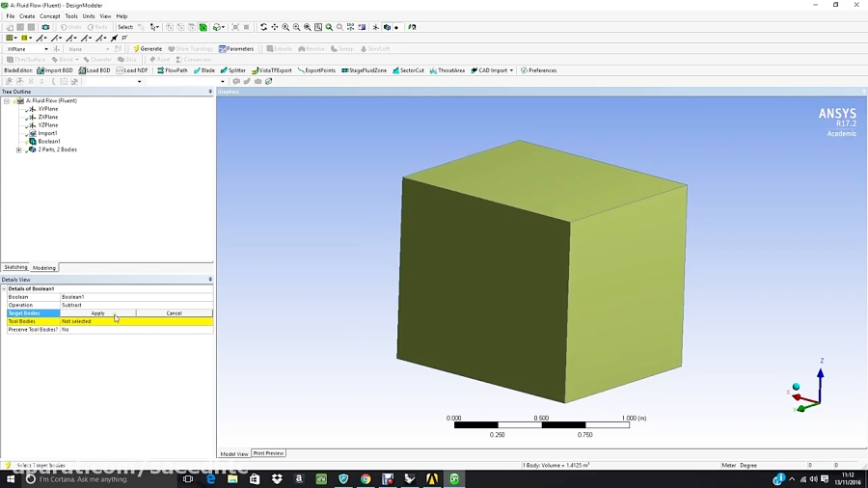This screenshot has width=868, height=488.
Task: Click the Preserve Tool Bodies value No
Action: (136, 329)
